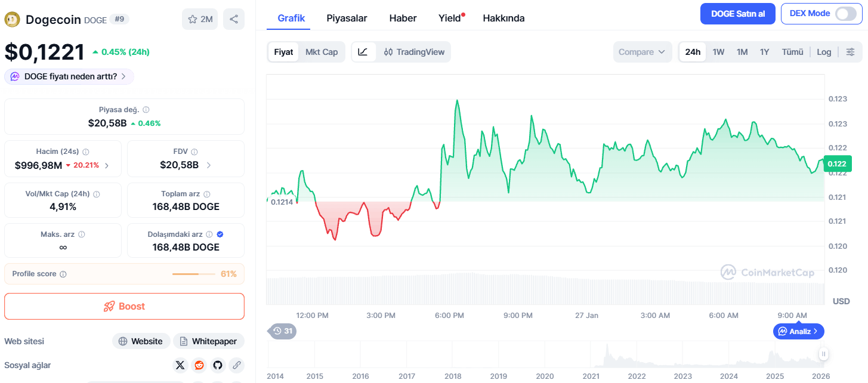868x383 pixels.
Task: Click the 6:00 PM axis label
Action: [449, 315]
